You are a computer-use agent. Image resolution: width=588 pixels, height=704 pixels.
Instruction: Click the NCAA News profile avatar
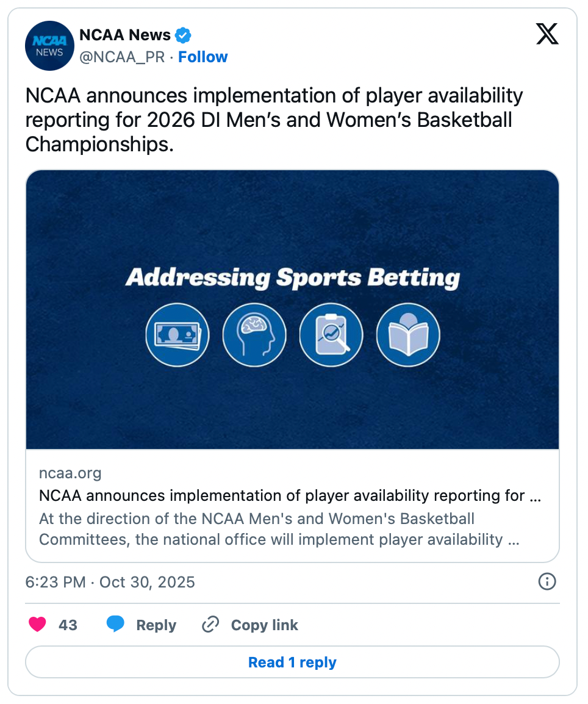tap(49, 46)
